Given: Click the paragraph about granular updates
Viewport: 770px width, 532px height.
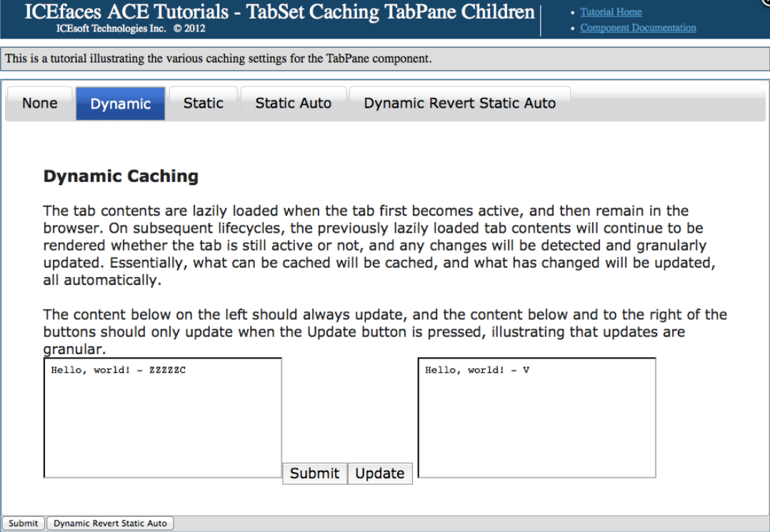Looking at the screenshot, I should point(385,331).
